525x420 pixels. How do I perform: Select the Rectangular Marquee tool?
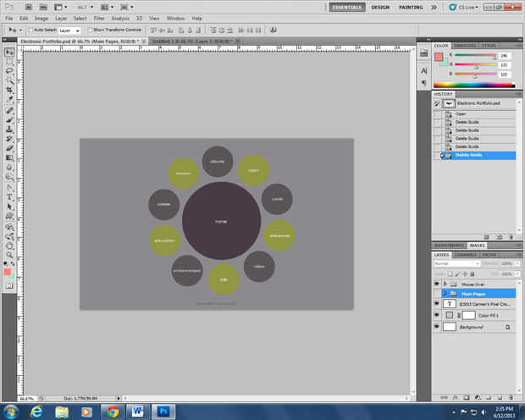9,62
